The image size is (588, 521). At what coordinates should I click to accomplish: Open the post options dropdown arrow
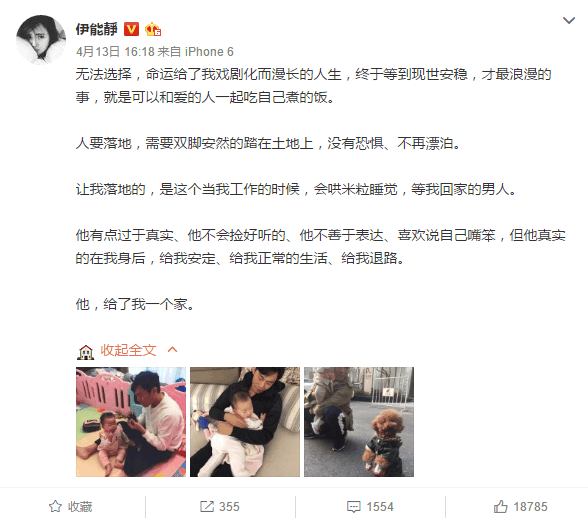(569, 20)
